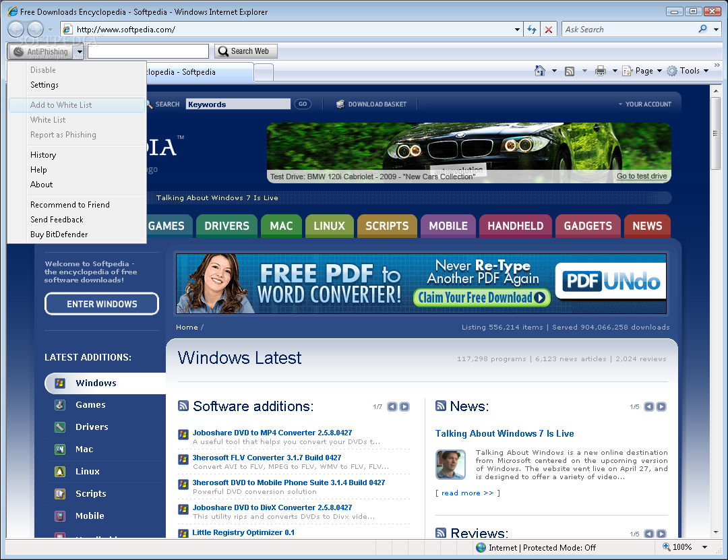
Task: Expand the Your Account dropdown
Action: [x=645, y=104]
